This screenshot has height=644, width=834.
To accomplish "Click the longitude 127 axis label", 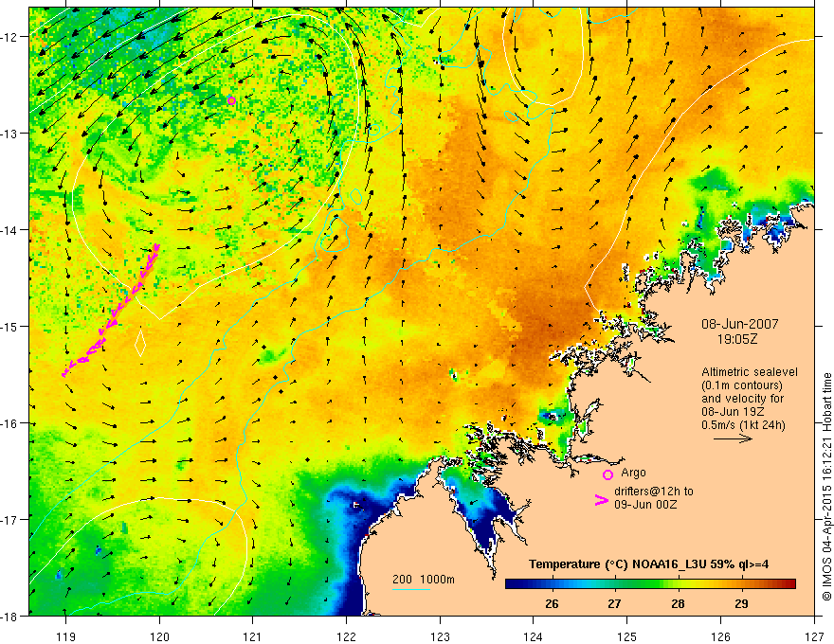I will click(x=814, y=636).
